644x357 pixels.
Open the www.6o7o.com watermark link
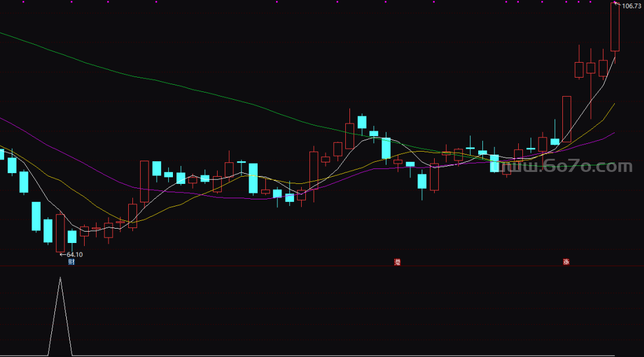pos(566,167)
